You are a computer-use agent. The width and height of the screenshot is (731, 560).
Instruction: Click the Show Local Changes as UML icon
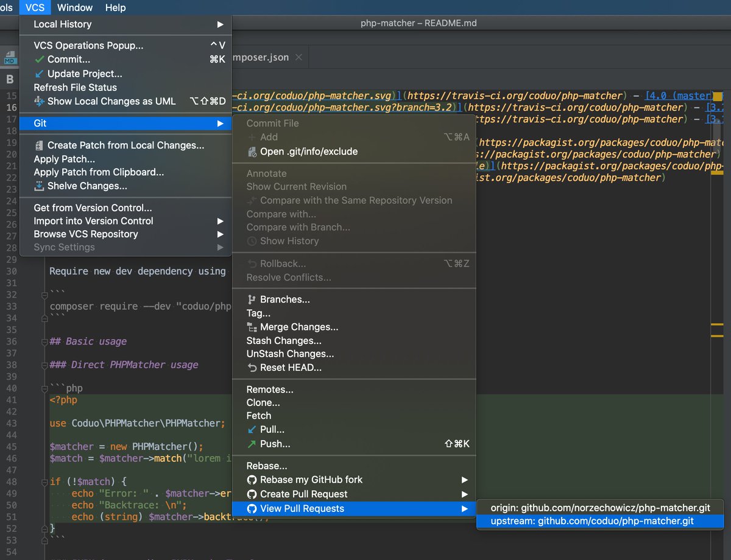(x=40, y=101)
